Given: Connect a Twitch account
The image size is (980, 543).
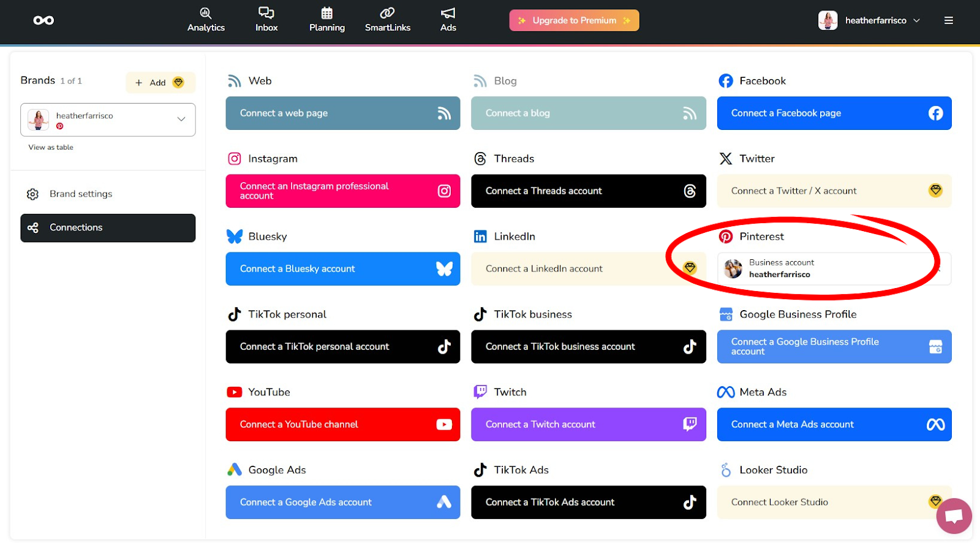Looking at the screenshot, I should coord(589,424).
